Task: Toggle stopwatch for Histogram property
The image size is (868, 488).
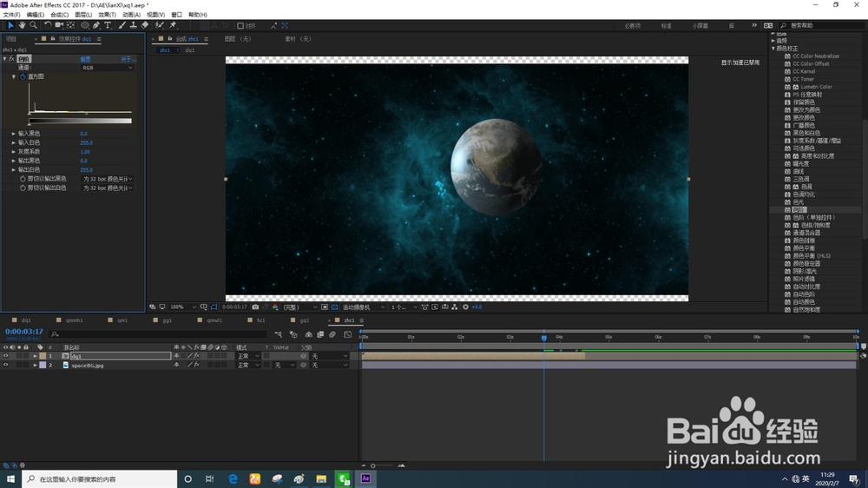Action: 23,77
